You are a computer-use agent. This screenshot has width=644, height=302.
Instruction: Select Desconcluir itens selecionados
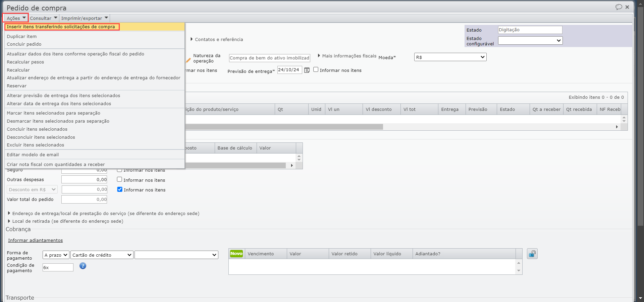click(95, 137)
